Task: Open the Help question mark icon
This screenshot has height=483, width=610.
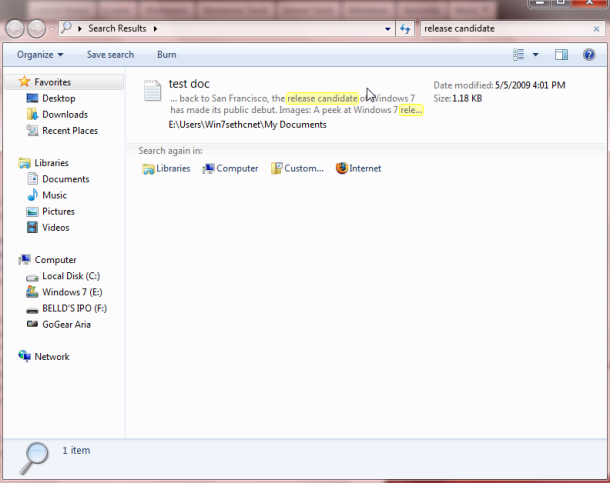Action: coord(590,54)
